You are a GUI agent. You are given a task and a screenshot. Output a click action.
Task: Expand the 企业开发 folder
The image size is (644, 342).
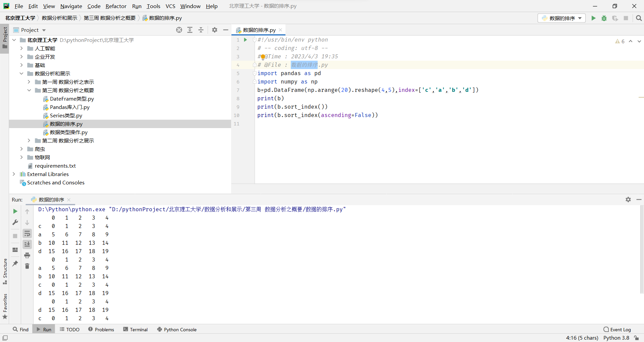coord(21,57)
